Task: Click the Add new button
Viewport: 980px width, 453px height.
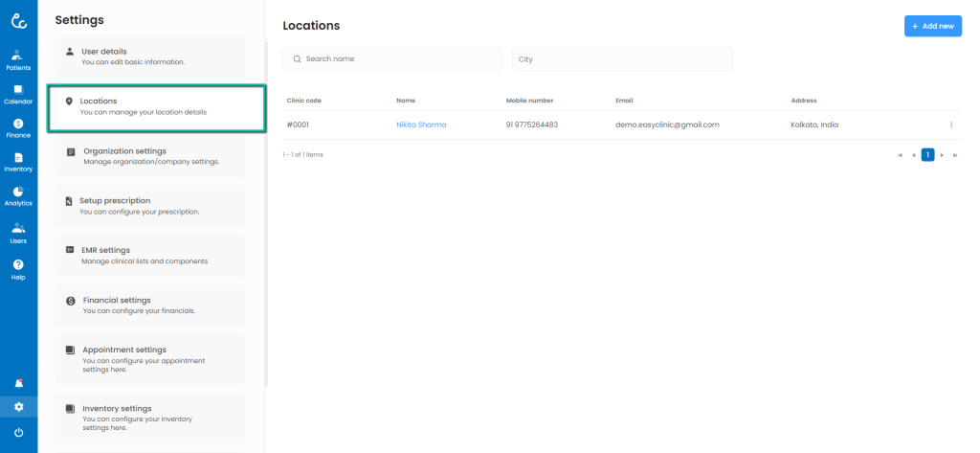Action: [x=932, y=26]
